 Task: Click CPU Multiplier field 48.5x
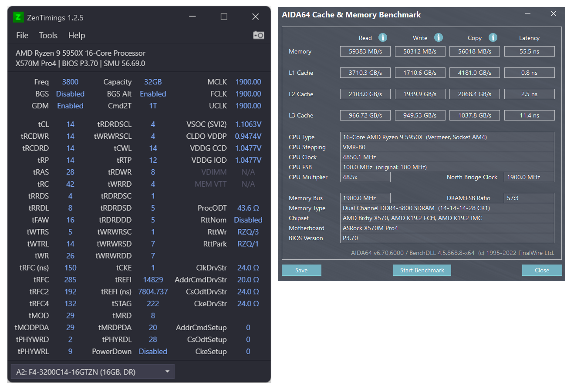point(365,177)
